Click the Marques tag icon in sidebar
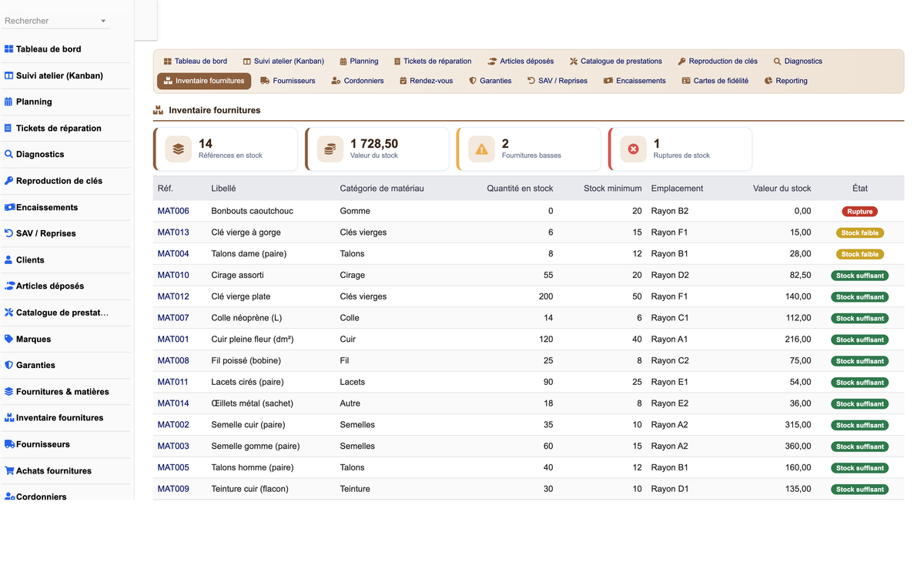Screen dimensions: 924x572 (9, 339)
